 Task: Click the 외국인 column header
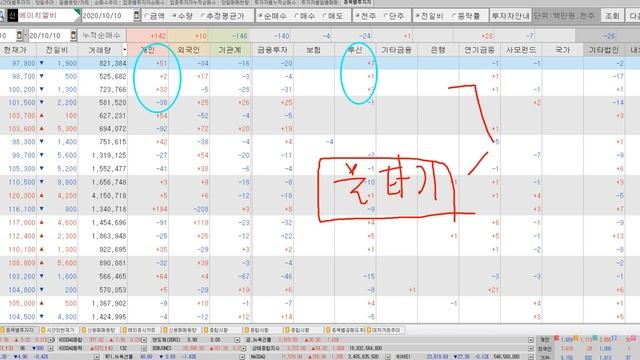[x=189, y=50]
